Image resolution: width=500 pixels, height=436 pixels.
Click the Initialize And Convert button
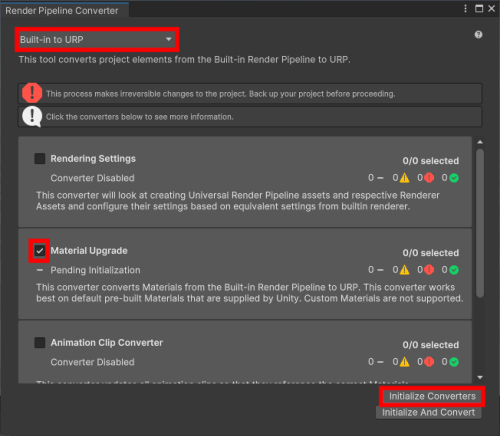429,412
